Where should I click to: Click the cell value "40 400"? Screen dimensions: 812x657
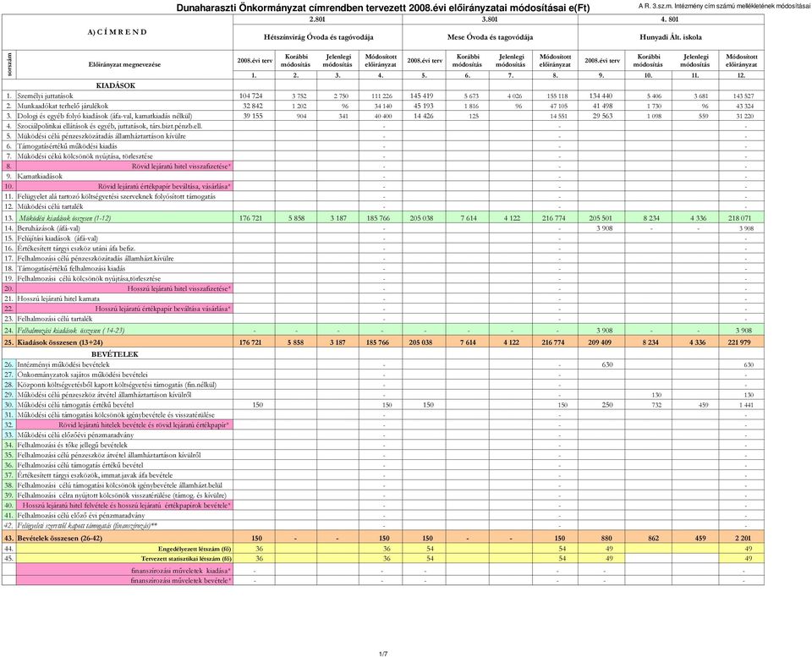click(x=383, y=116)
